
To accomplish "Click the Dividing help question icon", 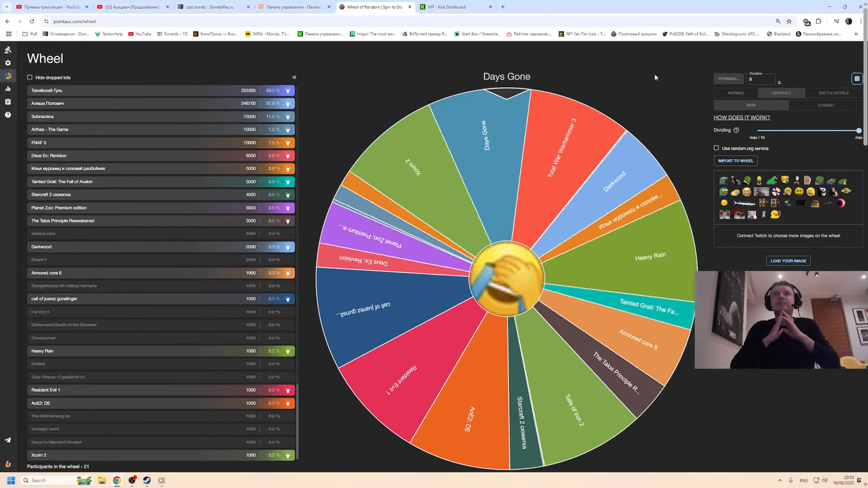I will point(736,130).
